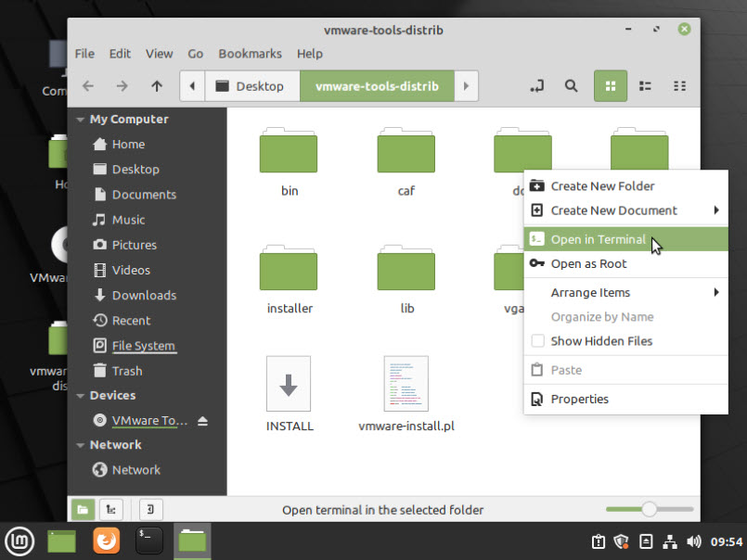Open the View menu
The width and height of the screenshot is (747, 560).
pyautogui.click(x=159, y=54)
